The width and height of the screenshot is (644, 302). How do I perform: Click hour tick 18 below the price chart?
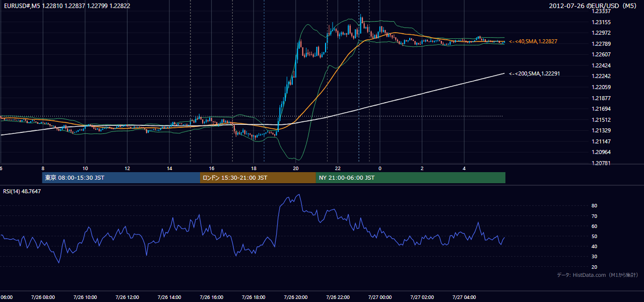(x=254, y=169)
